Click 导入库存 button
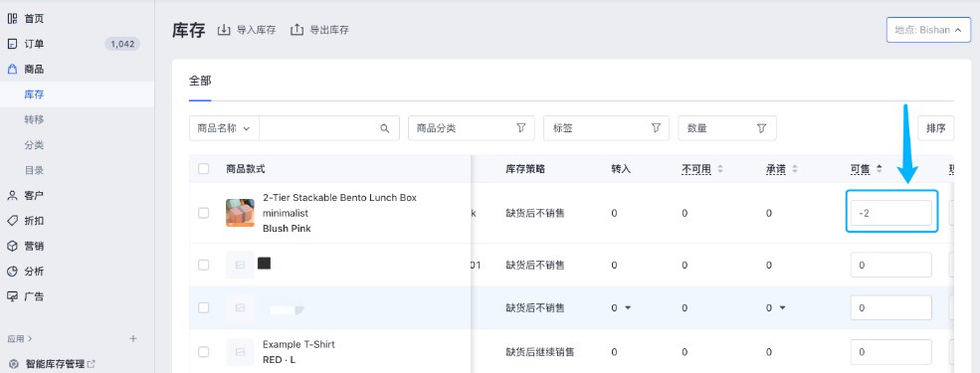Image resolution: width=980 pixels, height=373 pixels. pos(247,30)
